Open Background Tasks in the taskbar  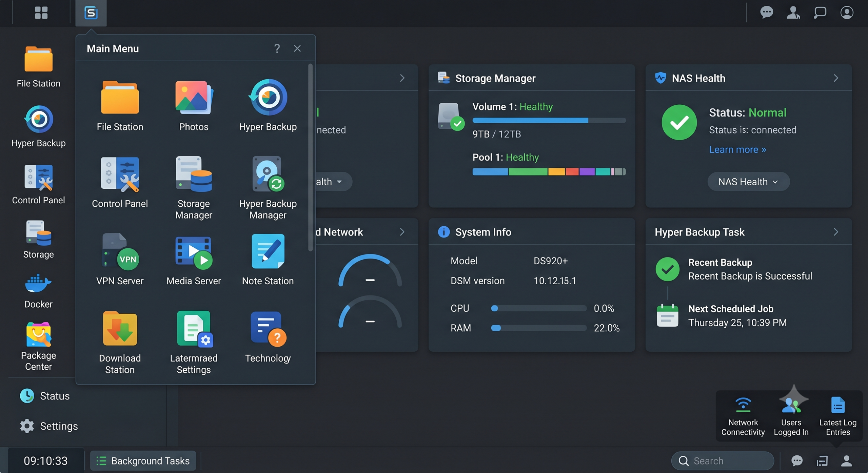(x=143, y=461)
